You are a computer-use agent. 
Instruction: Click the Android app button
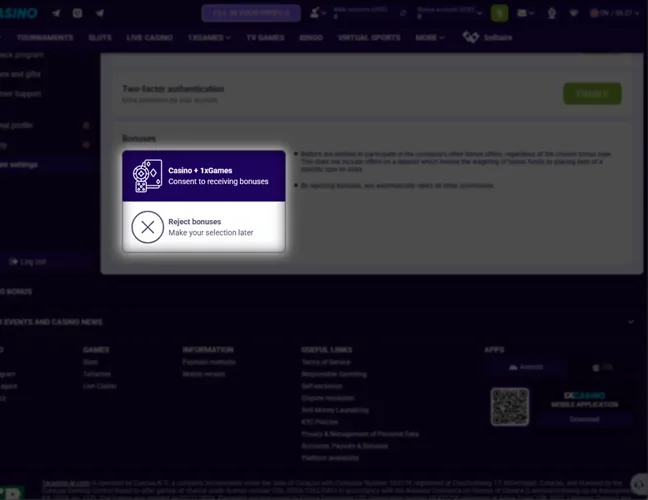click(526, 367)
